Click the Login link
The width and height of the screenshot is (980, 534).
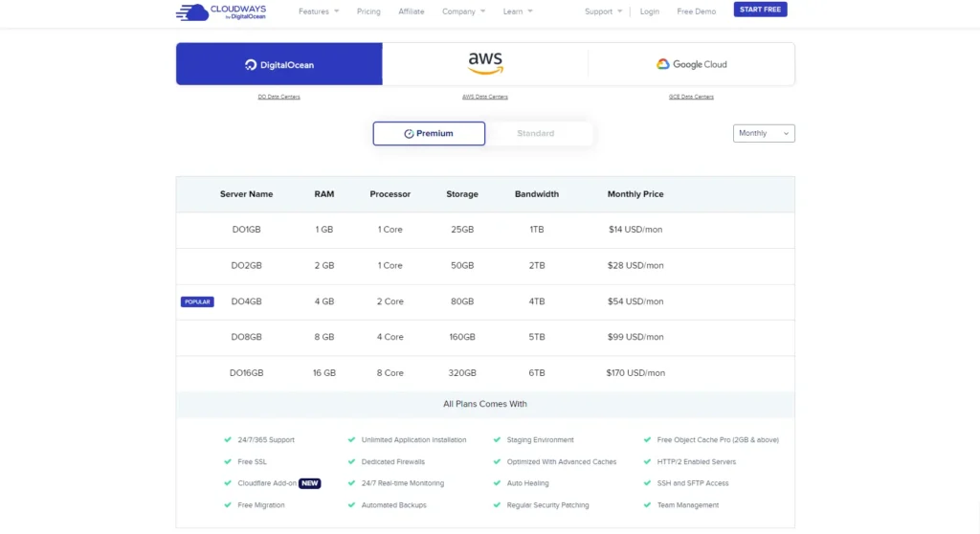650,11
